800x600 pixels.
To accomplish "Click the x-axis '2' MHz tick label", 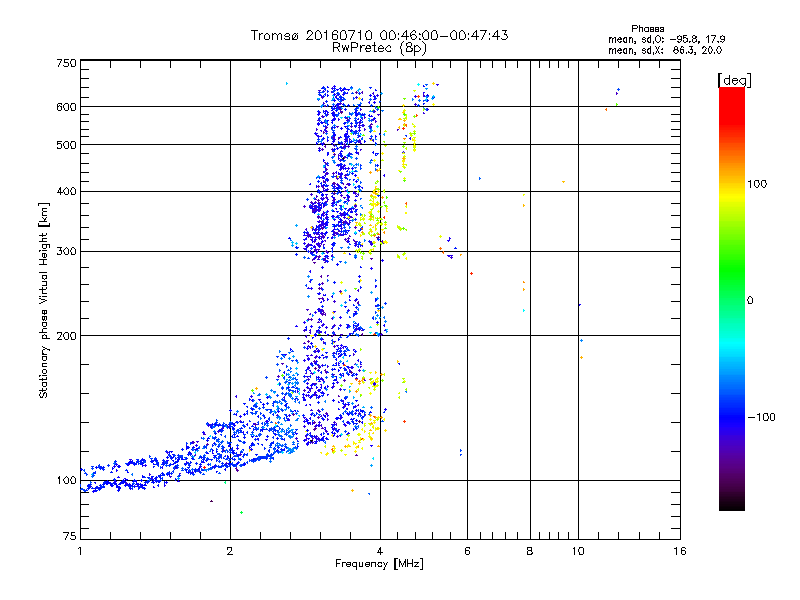I will pos(230,551).
